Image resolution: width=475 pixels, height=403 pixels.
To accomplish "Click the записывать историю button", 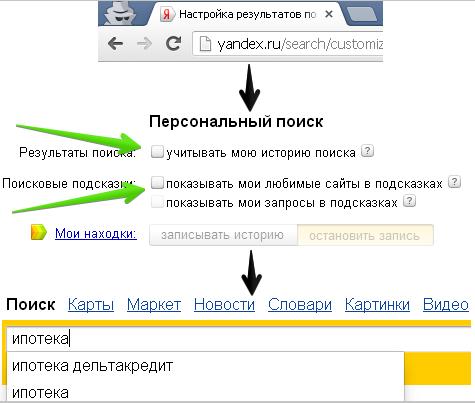I will [x=223, y=235].
